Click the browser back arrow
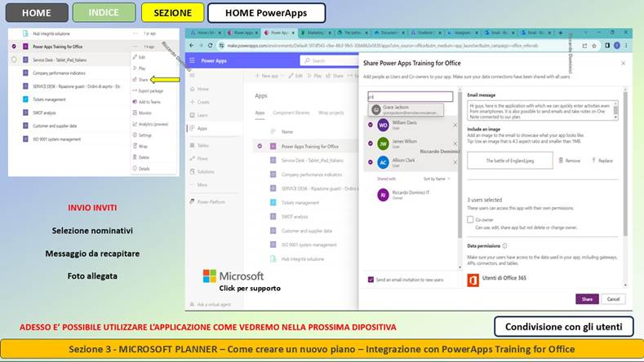This screenshot has width=644, height=362. coord(192,46)
